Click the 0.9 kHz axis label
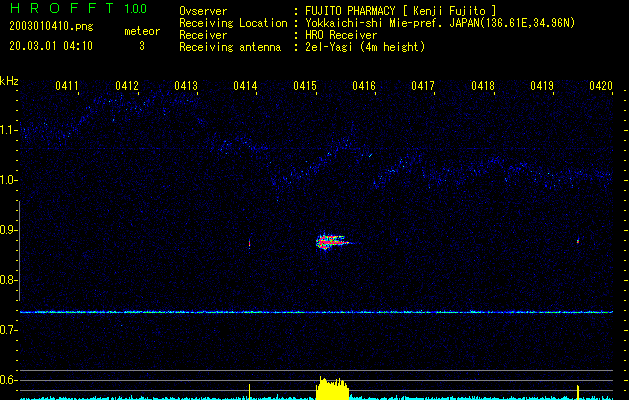This screenshot has width=629, height=400. [9, 230]
